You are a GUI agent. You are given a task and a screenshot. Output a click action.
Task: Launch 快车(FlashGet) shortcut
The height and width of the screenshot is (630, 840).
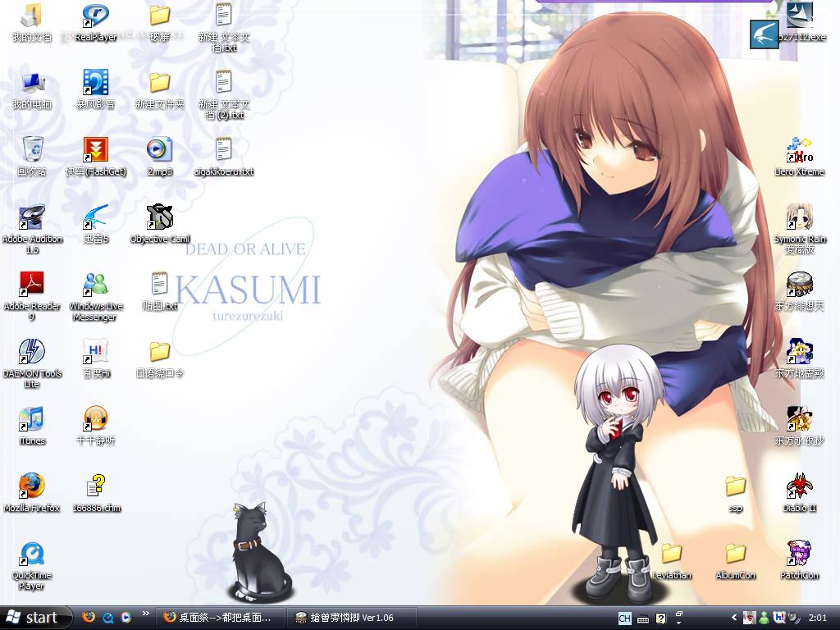click(95, 157)
